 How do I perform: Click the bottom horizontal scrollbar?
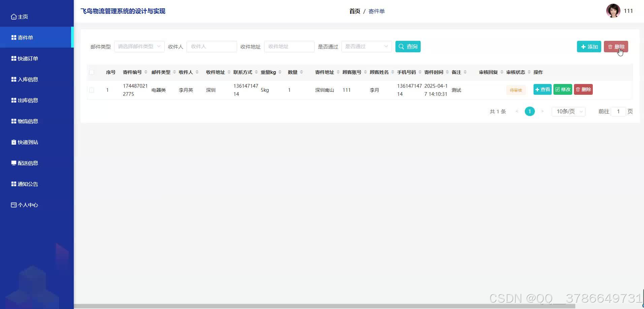[325, 306]
